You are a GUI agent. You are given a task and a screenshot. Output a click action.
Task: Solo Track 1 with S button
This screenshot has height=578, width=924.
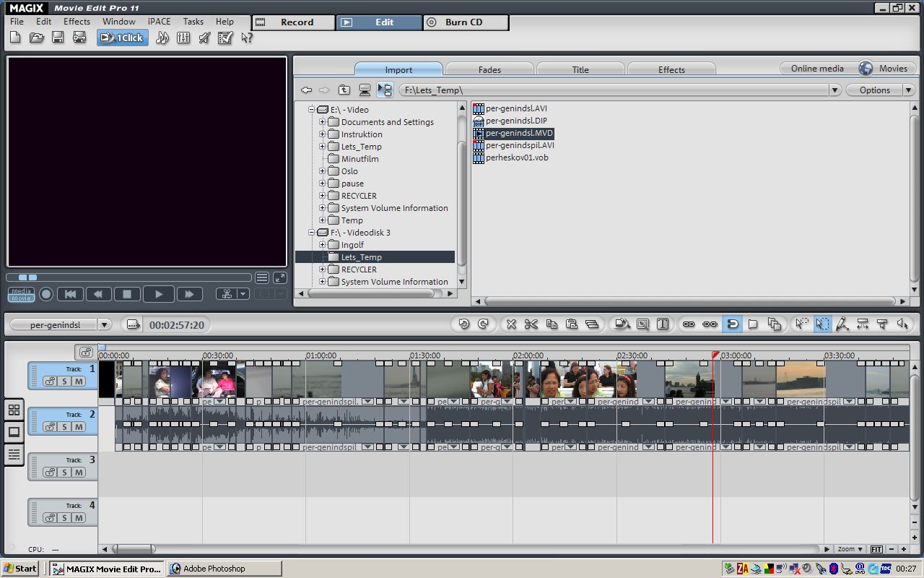coord(64,381)
